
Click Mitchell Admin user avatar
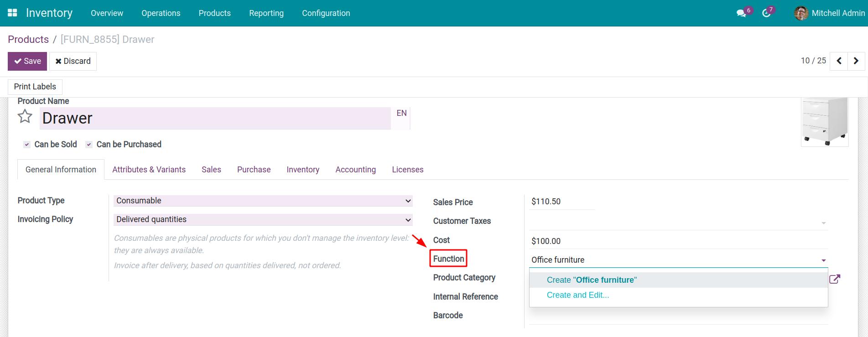(801, 13)
